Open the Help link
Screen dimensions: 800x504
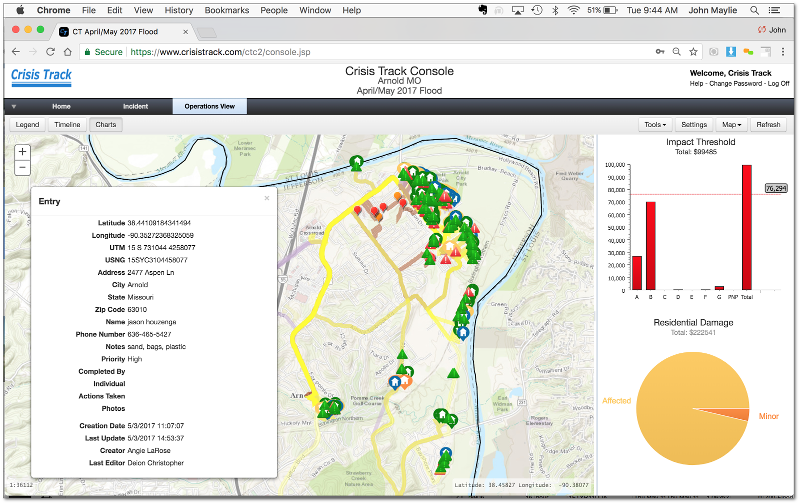pos(696,84)
